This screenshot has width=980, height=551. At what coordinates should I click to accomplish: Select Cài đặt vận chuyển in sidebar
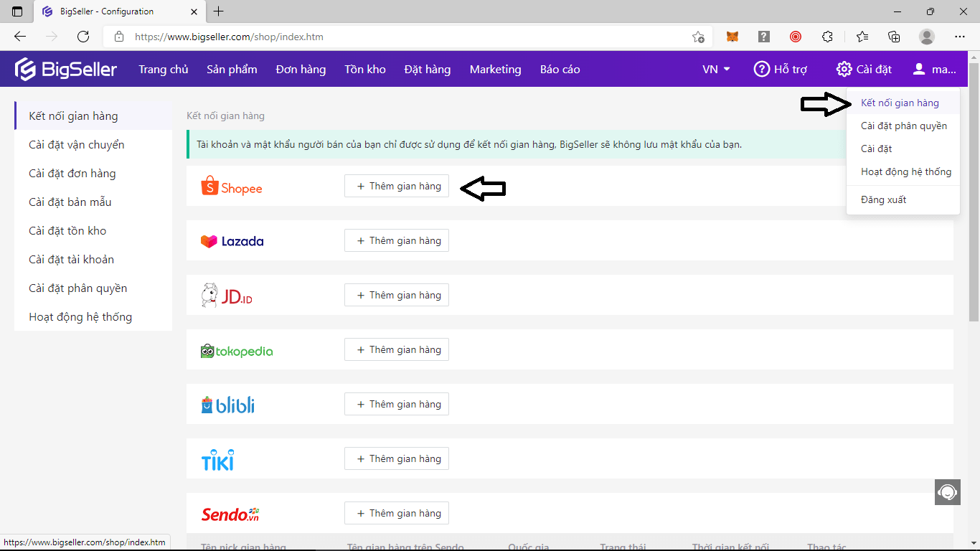click(77, 145)
